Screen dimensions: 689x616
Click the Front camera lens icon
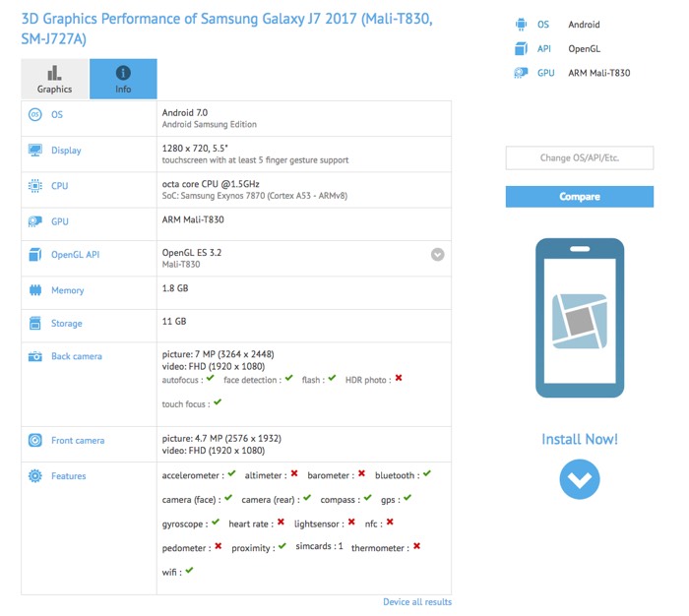click(x=35, y=440)
